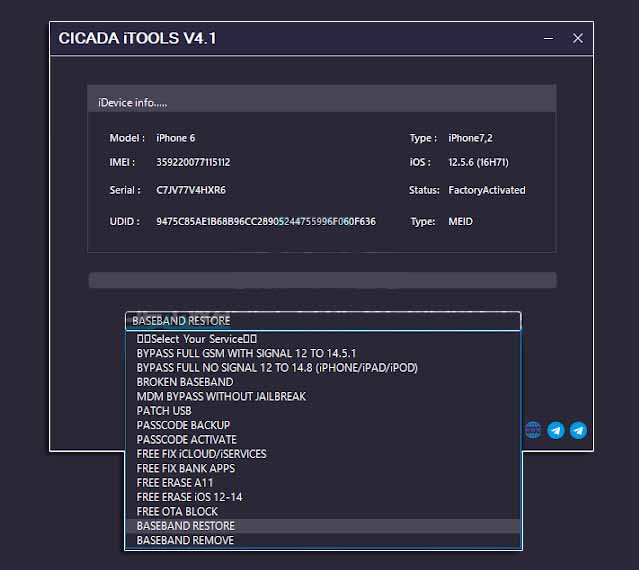Click the IMEI value 359220077115112
The width and height of the screenshot is (639, 570).
pyautogui.click(x=193, y=162)
